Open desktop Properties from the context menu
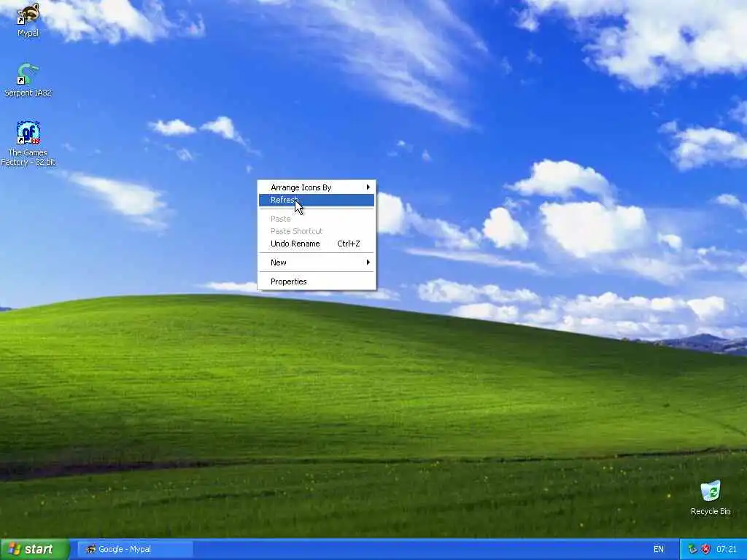Viewport: 747px width, 560px height. (317, 282)
